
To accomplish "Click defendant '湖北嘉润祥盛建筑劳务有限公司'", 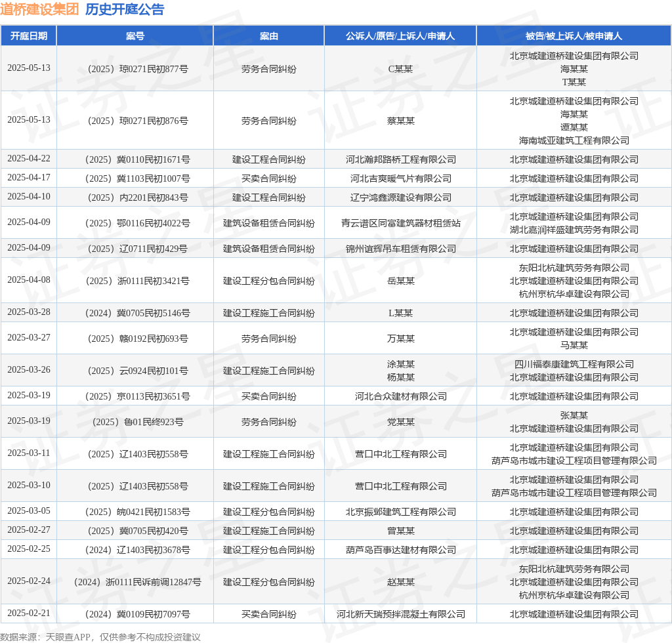I will click(x=574, y=230).
